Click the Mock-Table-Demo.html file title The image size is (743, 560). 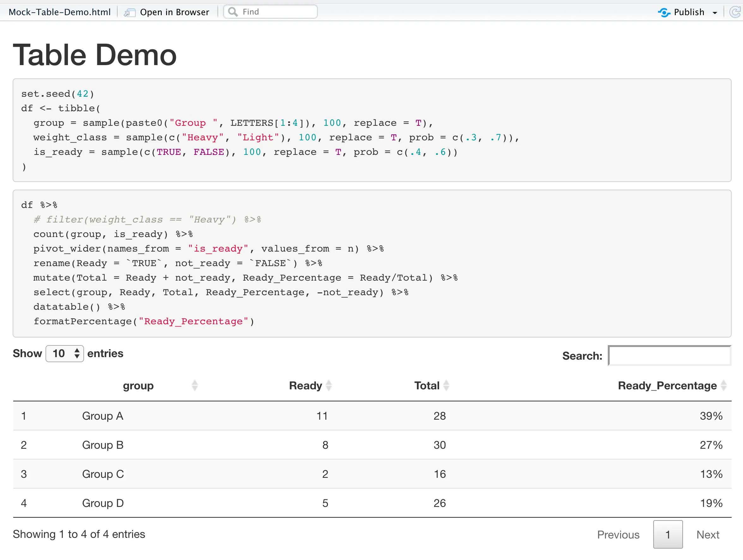click(x=59, y=12)
